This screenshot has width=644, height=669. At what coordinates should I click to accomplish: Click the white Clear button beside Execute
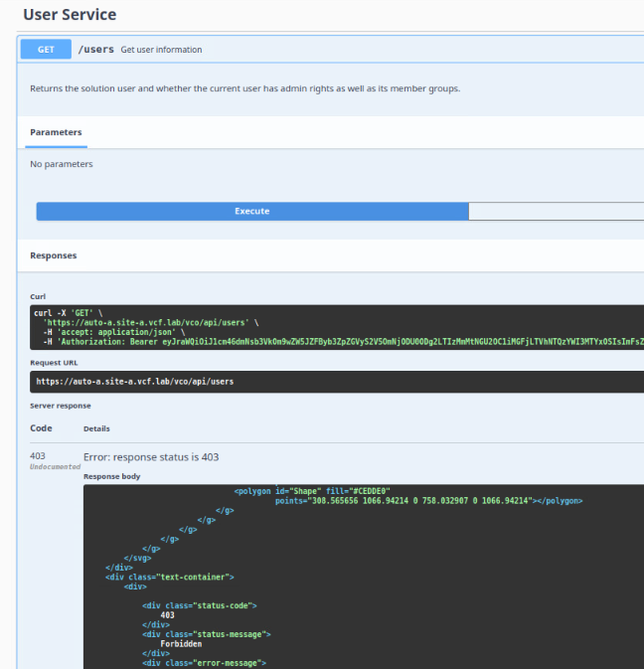(x=556, y=211)
